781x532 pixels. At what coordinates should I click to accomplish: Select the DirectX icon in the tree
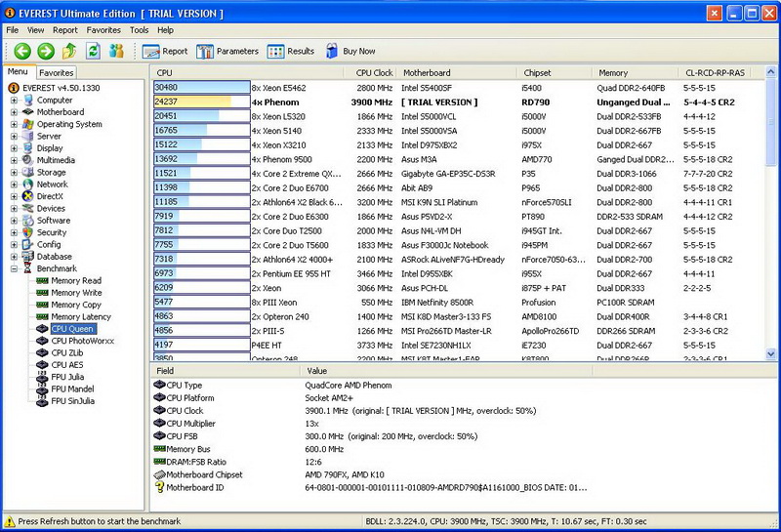pyautogui.click(x=28, y=196)
